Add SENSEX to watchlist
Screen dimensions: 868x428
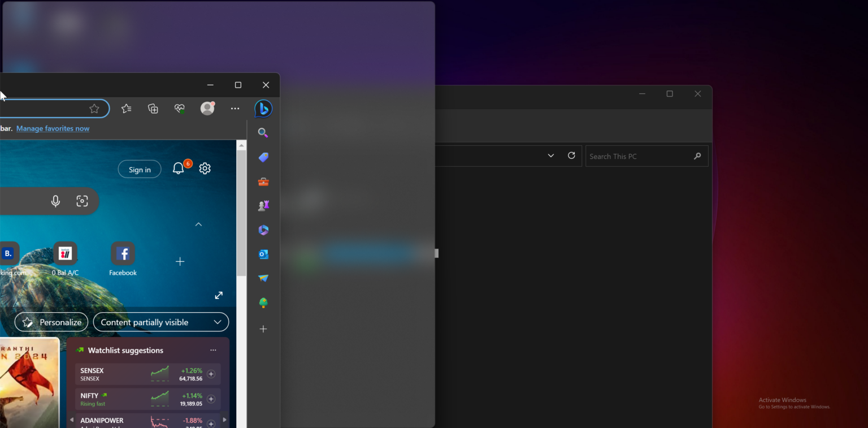point(211,374)
